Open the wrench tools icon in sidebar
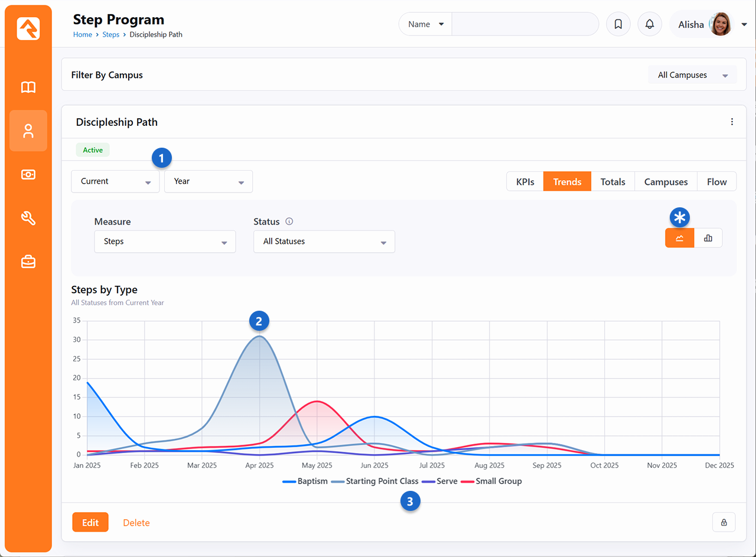 [x=28, y=219]
